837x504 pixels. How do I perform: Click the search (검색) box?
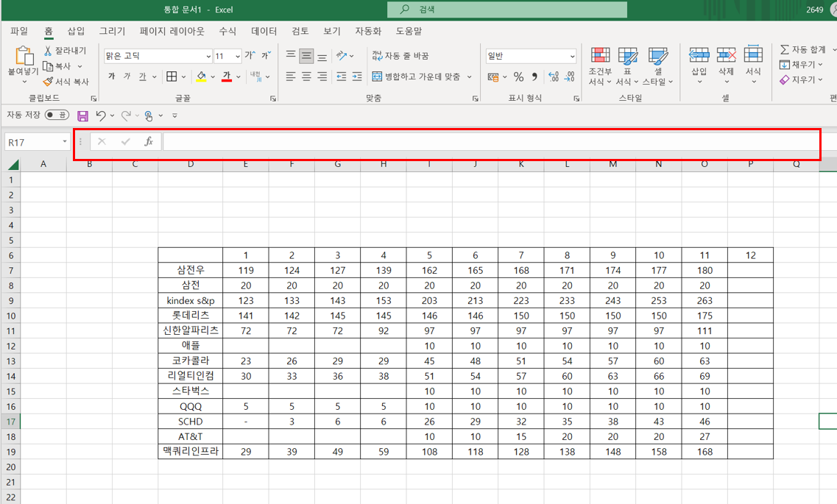coord(507,10)
